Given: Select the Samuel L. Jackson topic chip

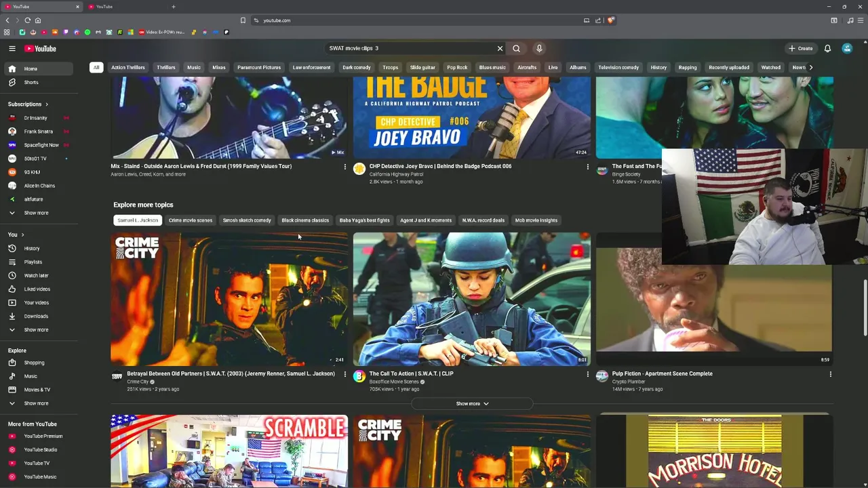Looking at the screenshot, I should point(138,220).
